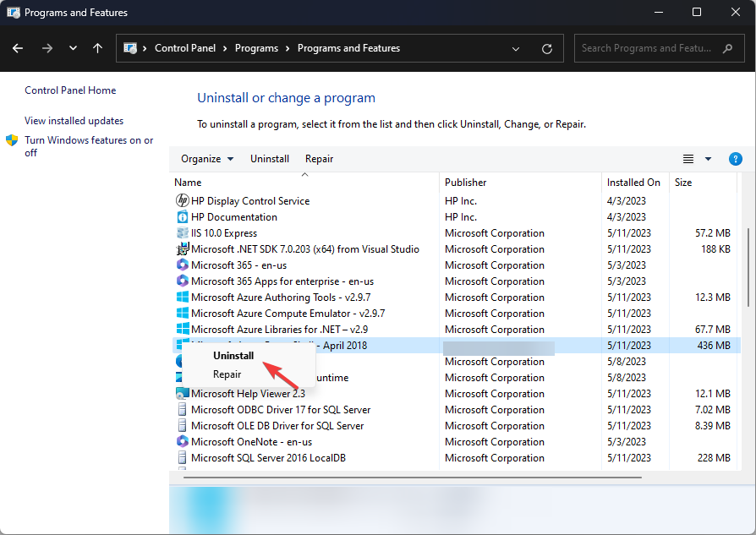Choose Repair in the context menu
This screenshot has width=756, height=535.
[227, 374]
